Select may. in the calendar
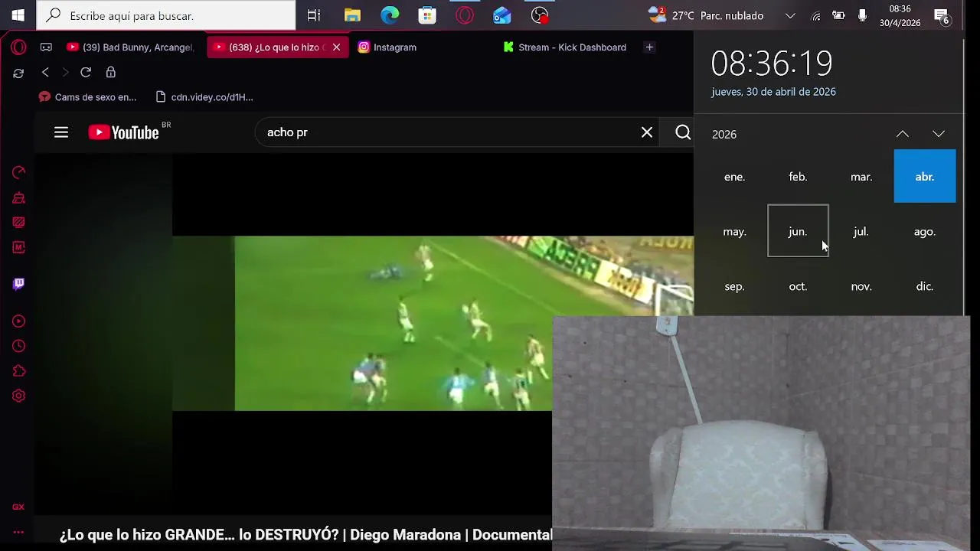980x551 pixels. tap(734, 231)
